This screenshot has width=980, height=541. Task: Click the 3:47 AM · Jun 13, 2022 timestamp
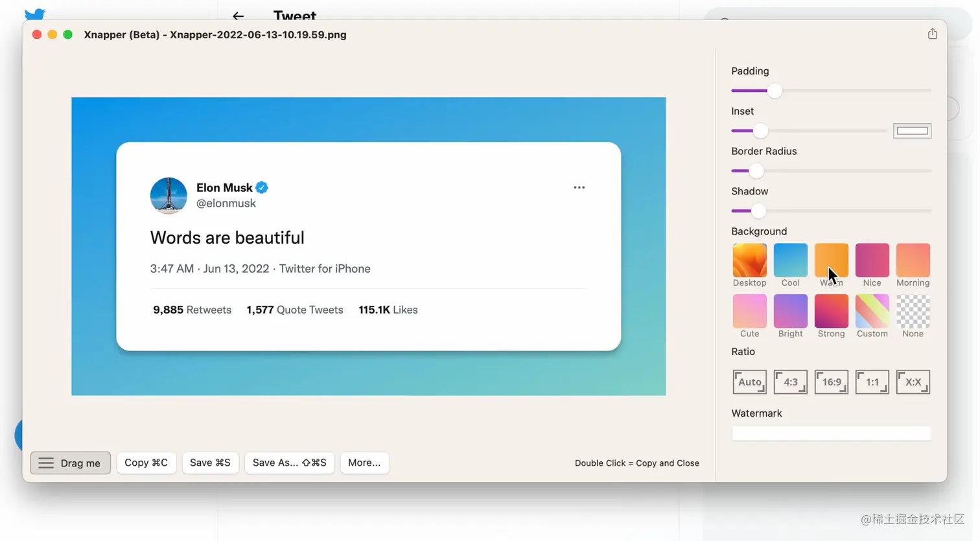pos(209,269)
